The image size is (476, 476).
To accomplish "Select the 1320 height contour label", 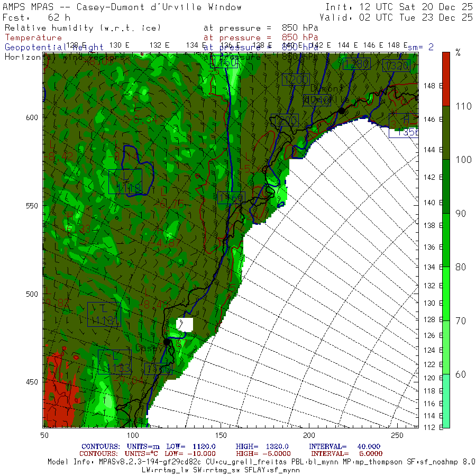I will (397, 66).
